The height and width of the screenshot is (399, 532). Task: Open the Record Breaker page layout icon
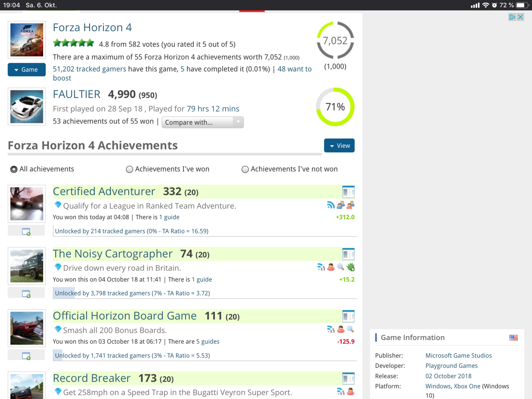[348, 378]
